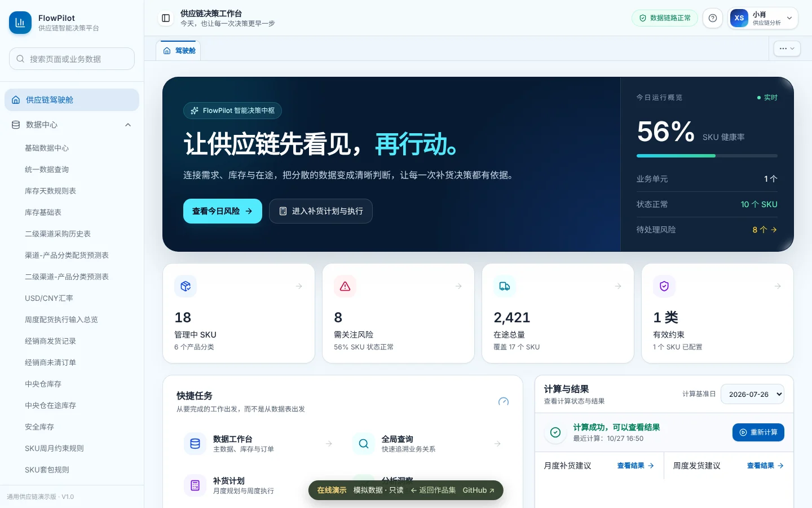This screenshot has height=508, width=812.
Task: Open the tab options more menu
Action: pyautogui.click(x=787, y=49)
